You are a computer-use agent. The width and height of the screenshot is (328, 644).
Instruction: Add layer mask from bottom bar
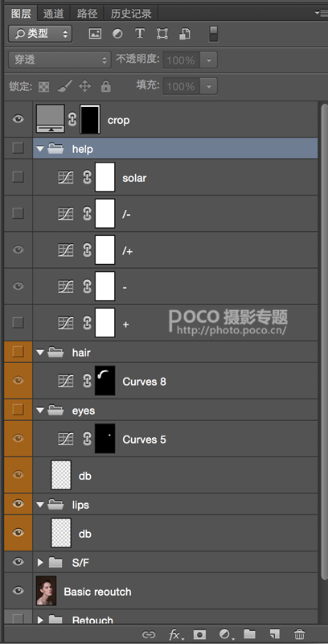tap(199, 634)
